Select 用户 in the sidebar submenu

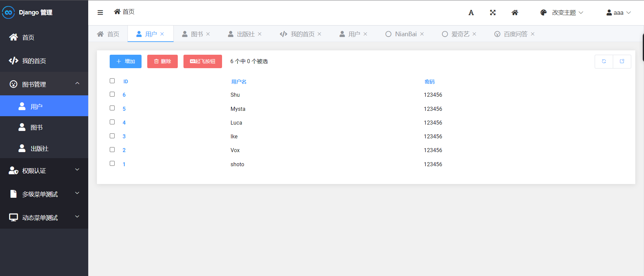point(44,106)
